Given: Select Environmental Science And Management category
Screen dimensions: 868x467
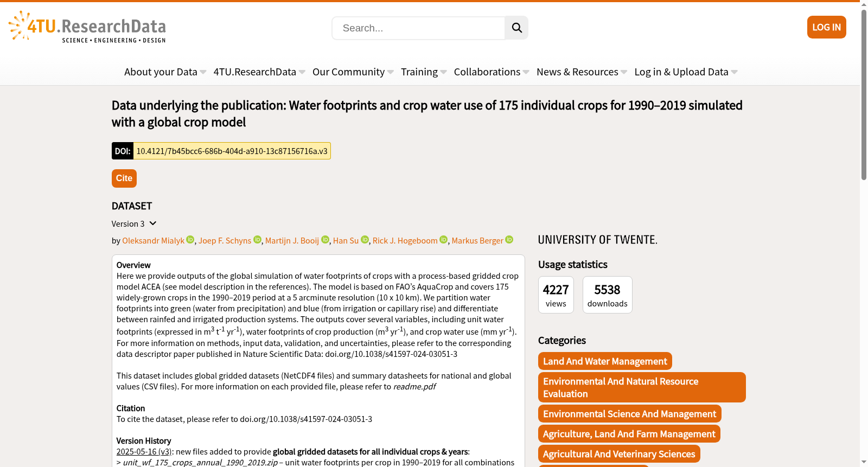Looking at the screenshot, I should 629,414.
